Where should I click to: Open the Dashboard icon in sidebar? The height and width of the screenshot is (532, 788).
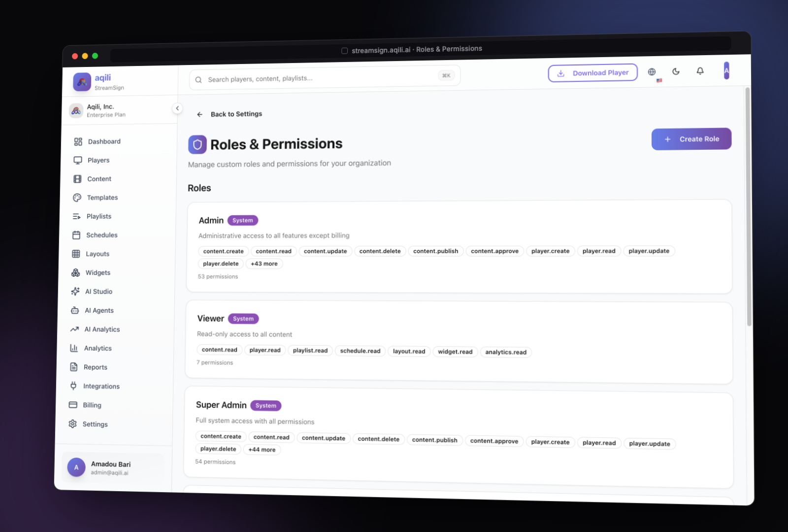pos(78,142)
